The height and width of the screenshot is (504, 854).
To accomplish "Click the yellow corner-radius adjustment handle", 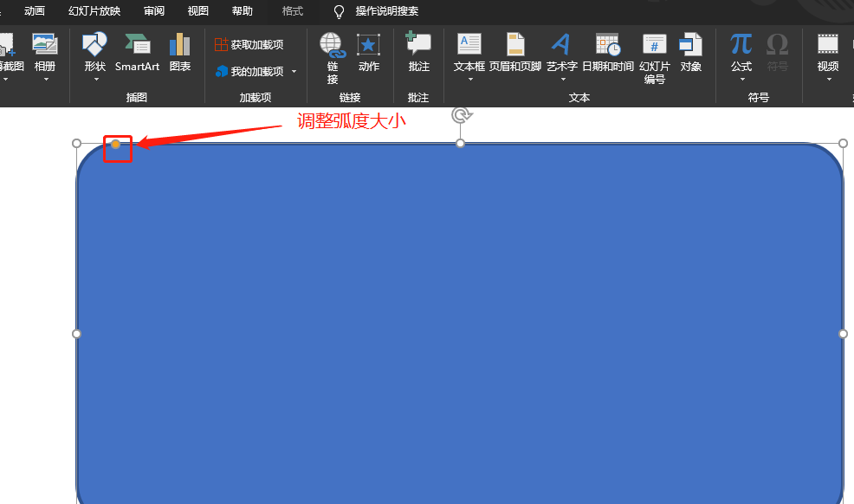I will pos(115,145).
